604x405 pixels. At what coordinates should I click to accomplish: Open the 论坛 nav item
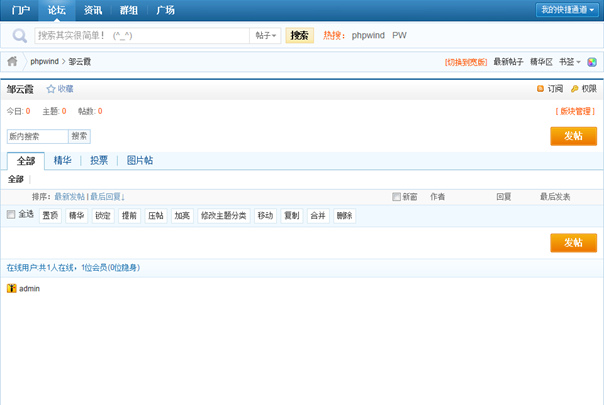(57, 10)
